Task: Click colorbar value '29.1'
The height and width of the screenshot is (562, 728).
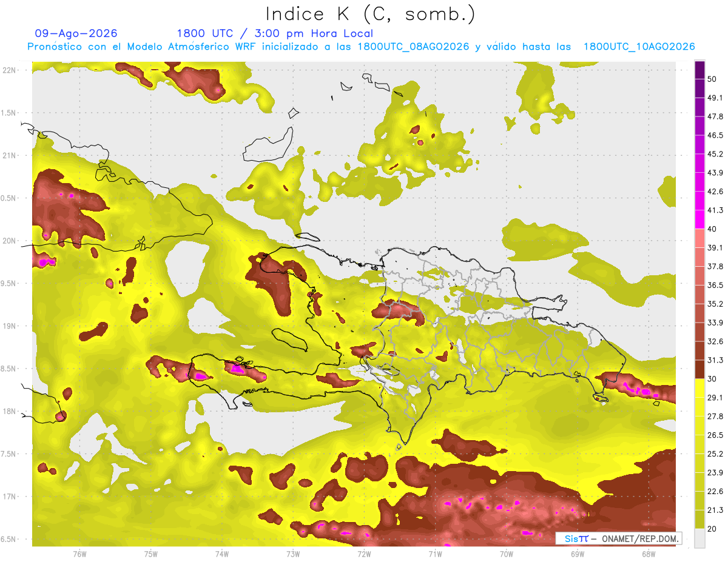Action: (715, 398)
